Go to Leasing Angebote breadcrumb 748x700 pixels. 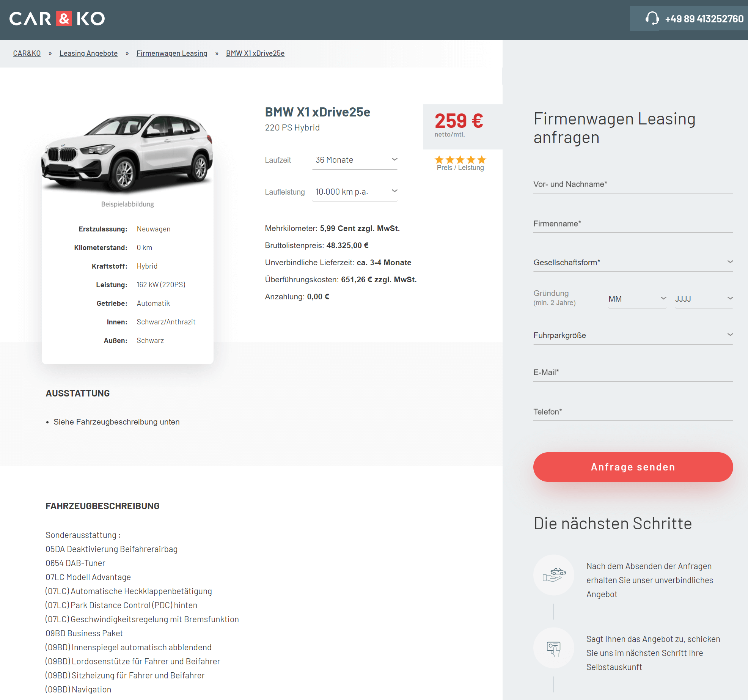point(88,53)
